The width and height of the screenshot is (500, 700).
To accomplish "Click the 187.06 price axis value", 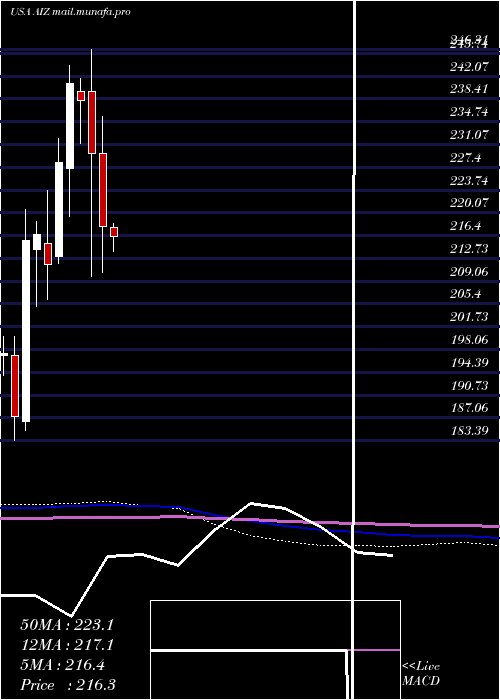I will coord(469,408).
